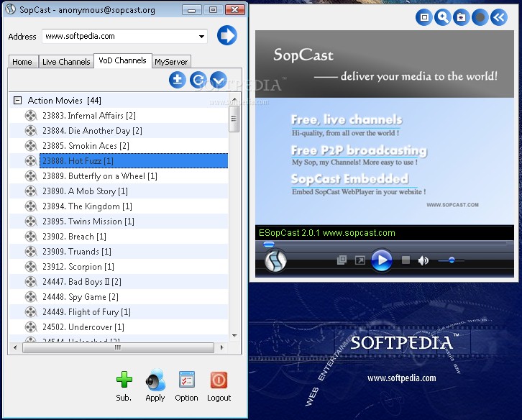Click the double-left-arrow collapse icon in player
The width and height of the screenshot is (522, 420).
coord(499,17)
